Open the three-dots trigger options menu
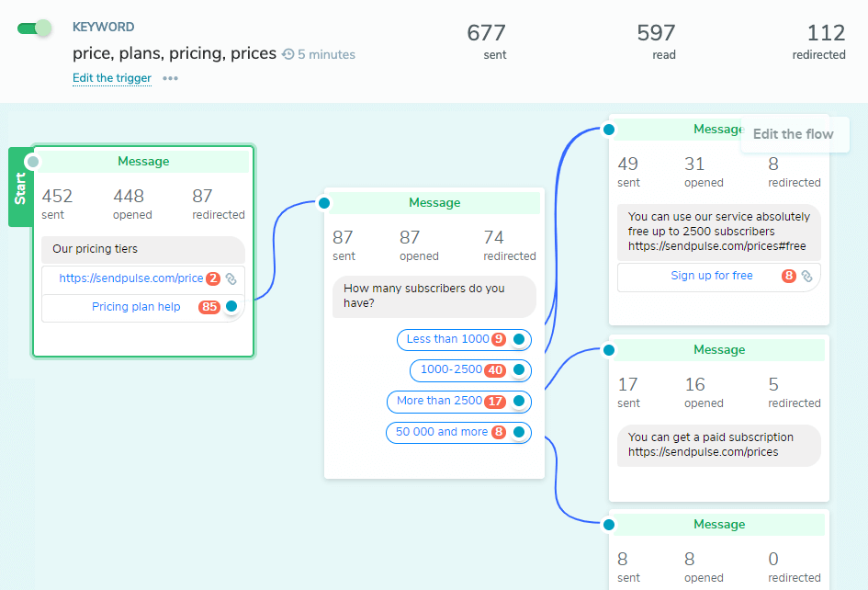Screen dimensions: 868x590 coord(170,78)
